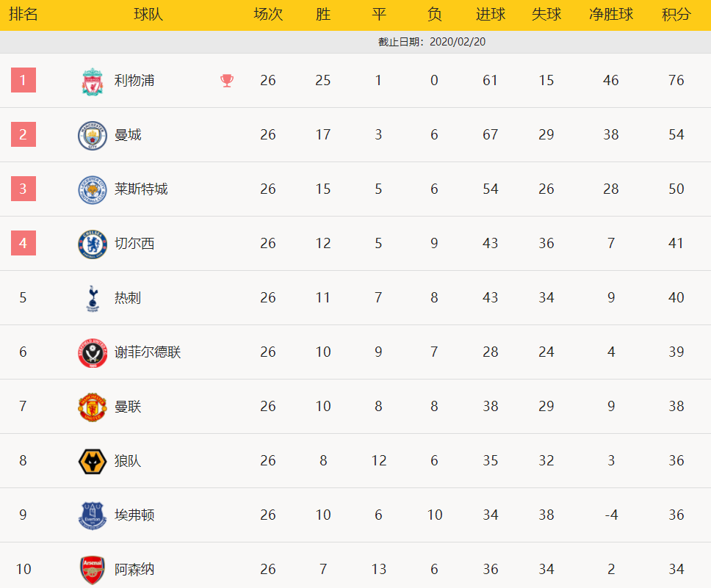The image size is (711, 588).
Task: Click the Sheffield United crest
Action: pyautogui.click(x=93, y=352)
